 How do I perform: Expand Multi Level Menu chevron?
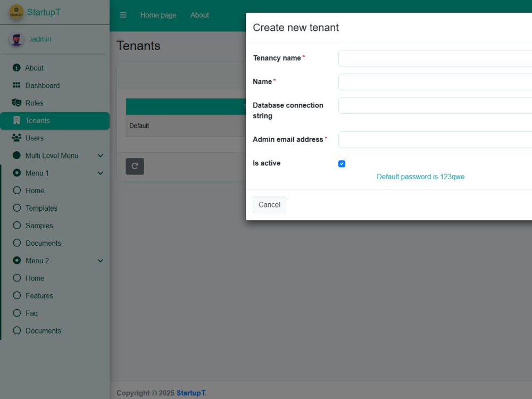click(x=101, y=156)
